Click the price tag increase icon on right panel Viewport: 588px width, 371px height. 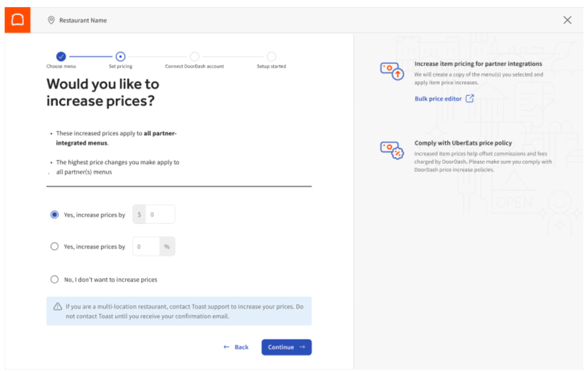pos(392,71)
